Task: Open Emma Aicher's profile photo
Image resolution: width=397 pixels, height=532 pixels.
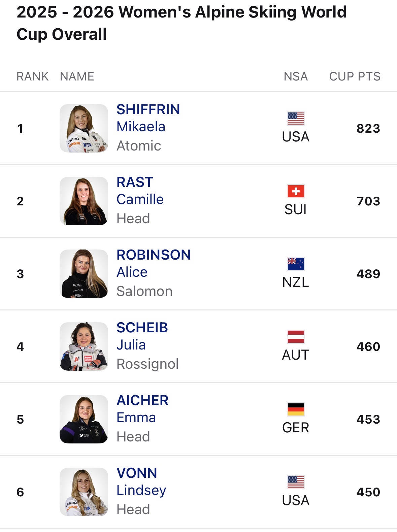Action: (x=84, y=419)
